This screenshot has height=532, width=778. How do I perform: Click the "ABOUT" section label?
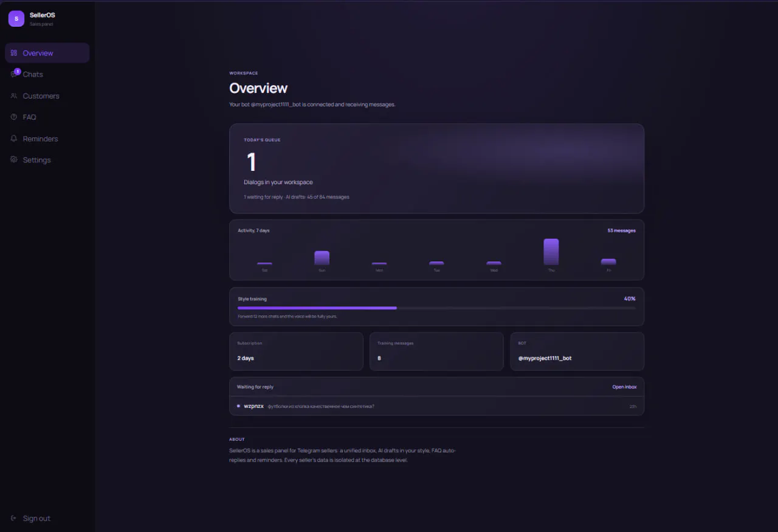[x=237, y=439]
